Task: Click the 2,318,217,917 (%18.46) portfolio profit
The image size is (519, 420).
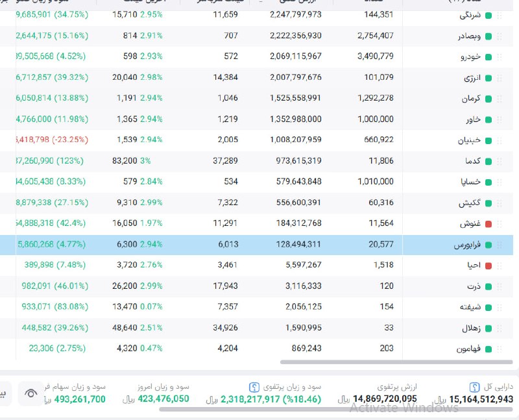Action: [271, 399]
